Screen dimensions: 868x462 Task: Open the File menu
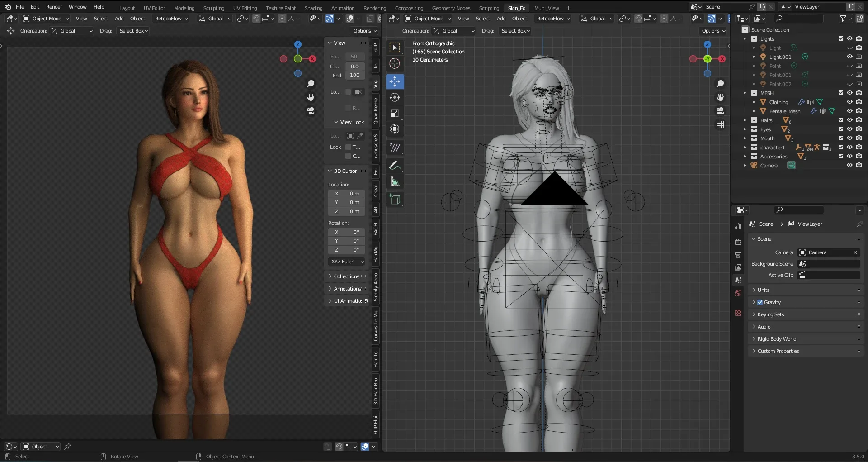point(20,7)
